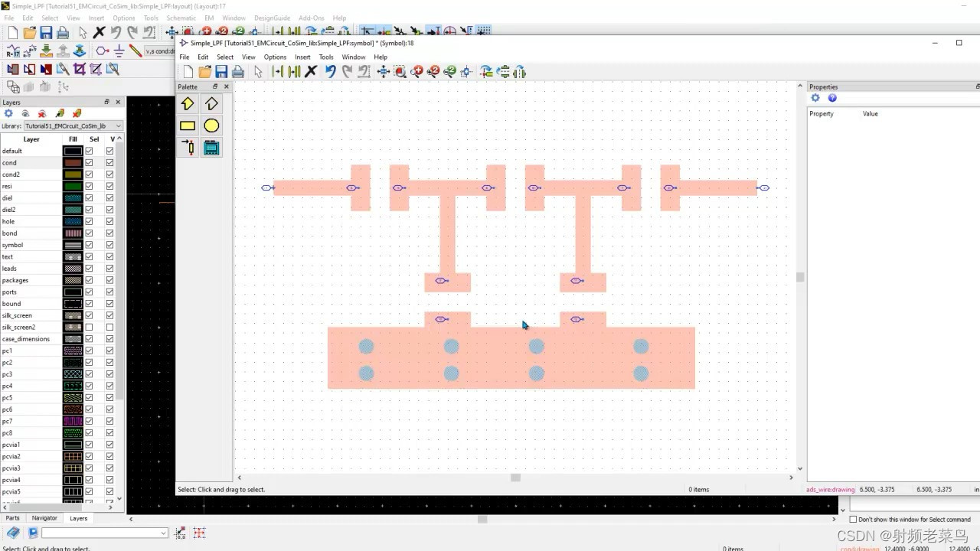This screenshot has height=551, width=980.
Task: Choose the pin tool in Palette
Action: (x=188, y=148)
